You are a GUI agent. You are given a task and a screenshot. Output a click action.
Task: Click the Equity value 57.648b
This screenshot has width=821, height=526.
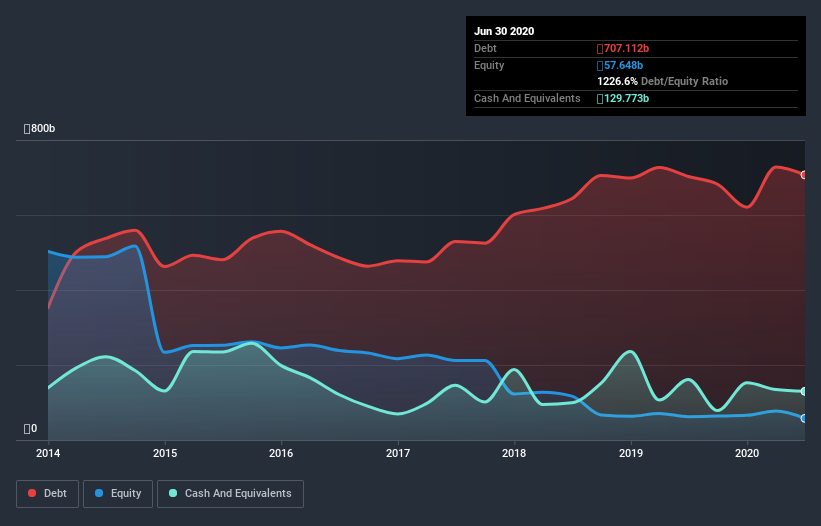coord(620,65)
